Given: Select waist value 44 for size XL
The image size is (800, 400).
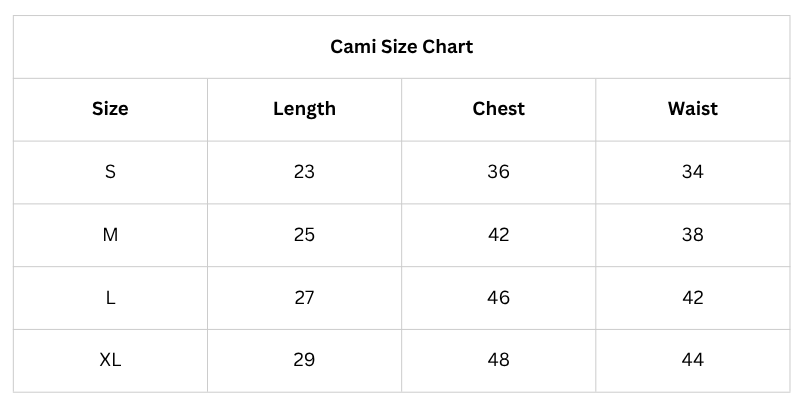Looking at the screenshot, I should [692, 360].
